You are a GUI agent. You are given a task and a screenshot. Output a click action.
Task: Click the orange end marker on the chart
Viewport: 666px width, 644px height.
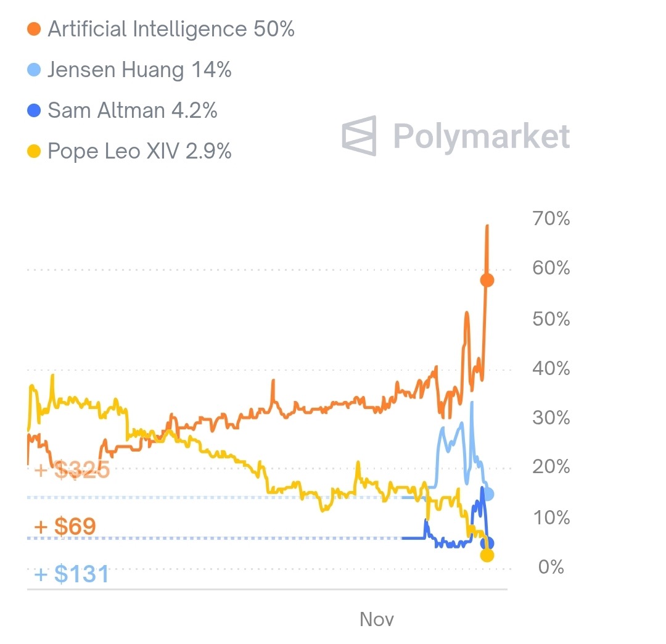(x=487, y=281)
